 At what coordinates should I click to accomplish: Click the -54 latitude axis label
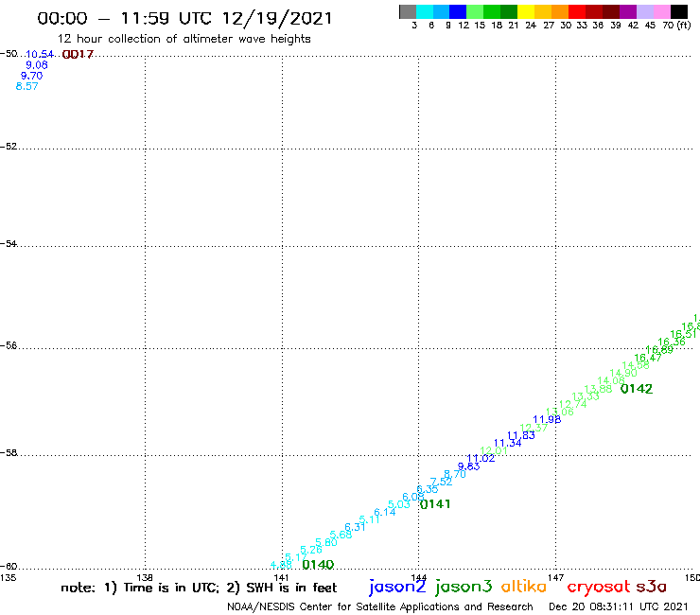(9, 244)
